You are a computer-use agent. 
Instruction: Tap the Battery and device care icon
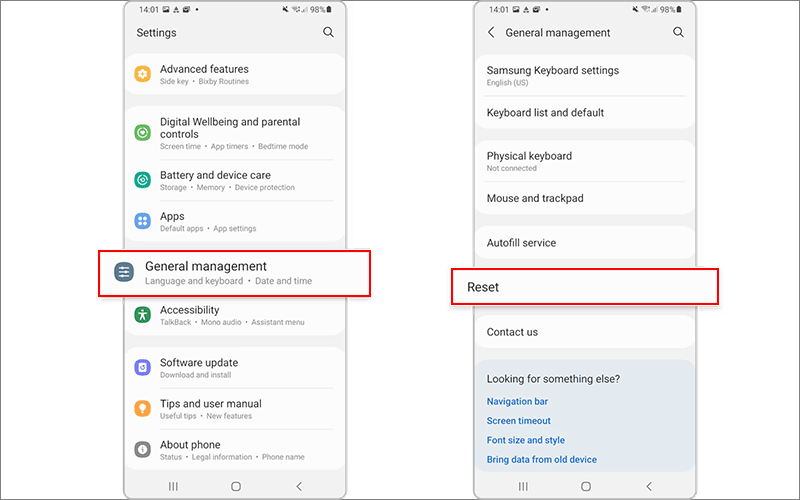[142, 180]
